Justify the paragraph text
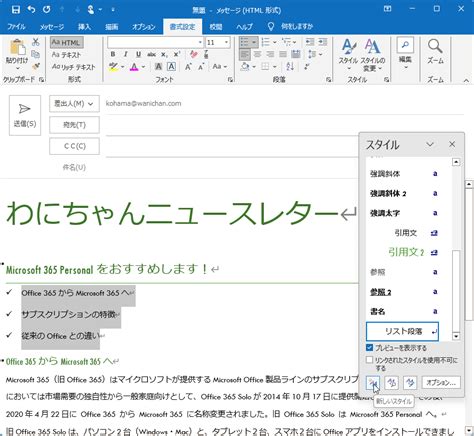This screenshot has height=436, width=474. [x=283, y=54]
